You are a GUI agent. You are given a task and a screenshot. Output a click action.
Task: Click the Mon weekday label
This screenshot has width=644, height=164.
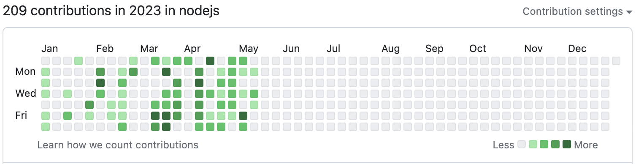click(25, 72)
